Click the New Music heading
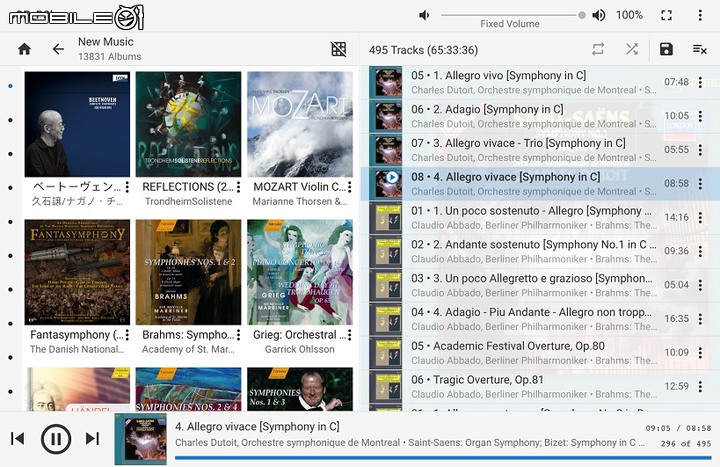 pos(106,42)
